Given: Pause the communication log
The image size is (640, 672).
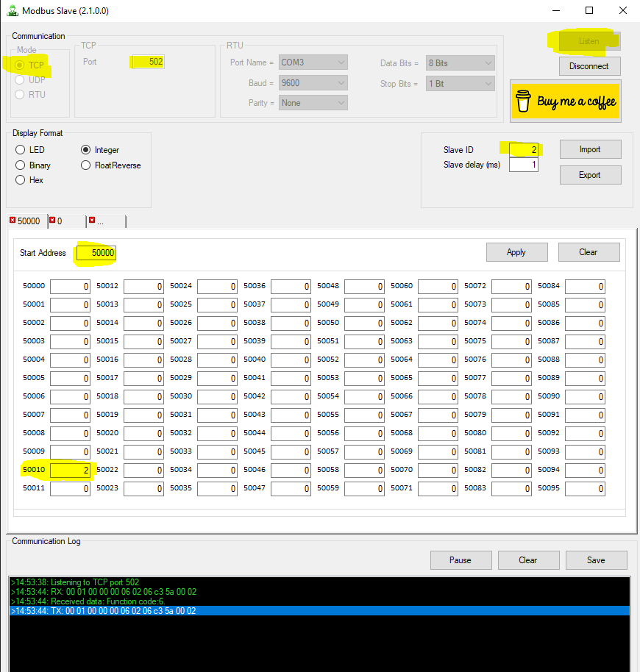Looking at the screenshot, I should [461, 560].
